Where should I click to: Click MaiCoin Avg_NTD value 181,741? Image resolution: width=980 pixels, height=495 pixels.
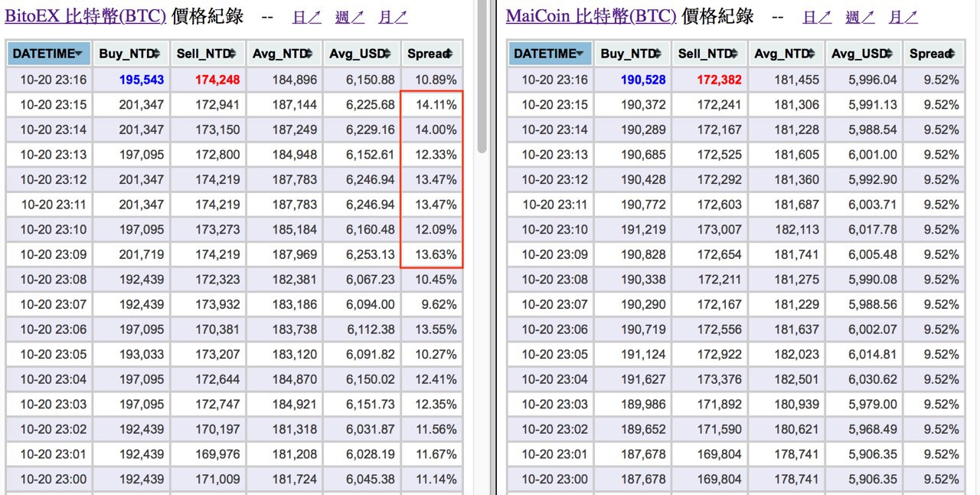[796, 254]
